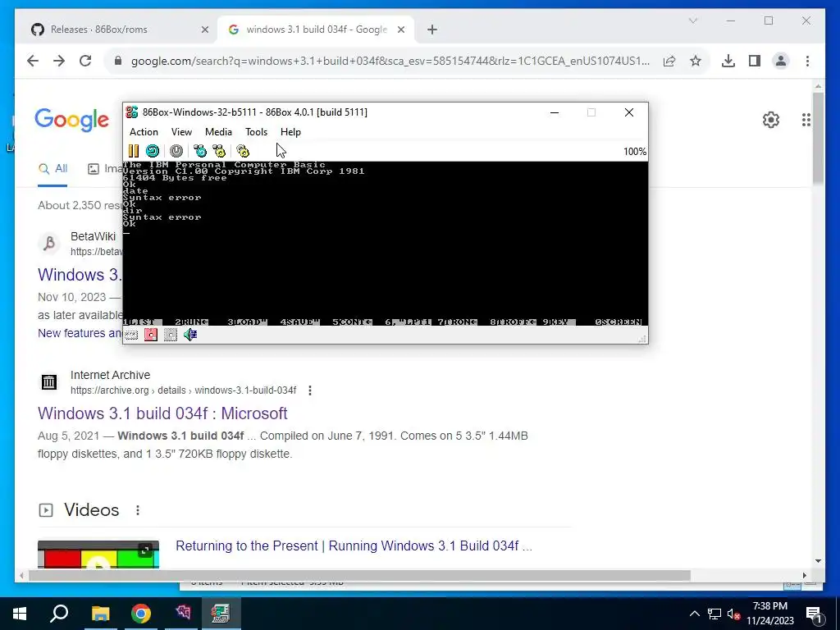Open Windows Start menu

click(x=20, y=614)
